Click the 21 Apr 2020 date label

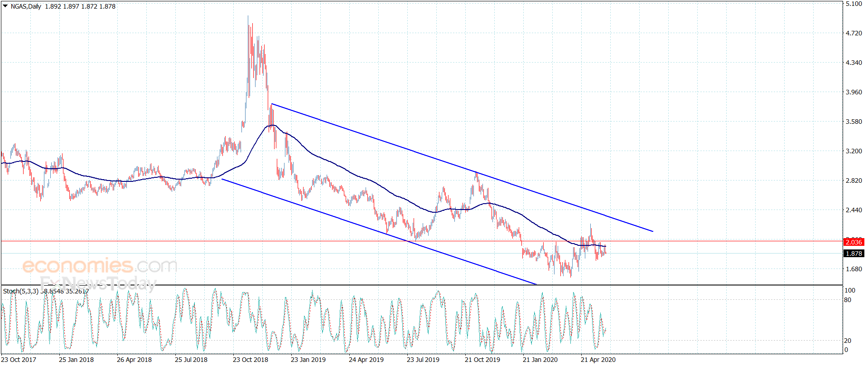pyautogui.click(x=598, y=360)
